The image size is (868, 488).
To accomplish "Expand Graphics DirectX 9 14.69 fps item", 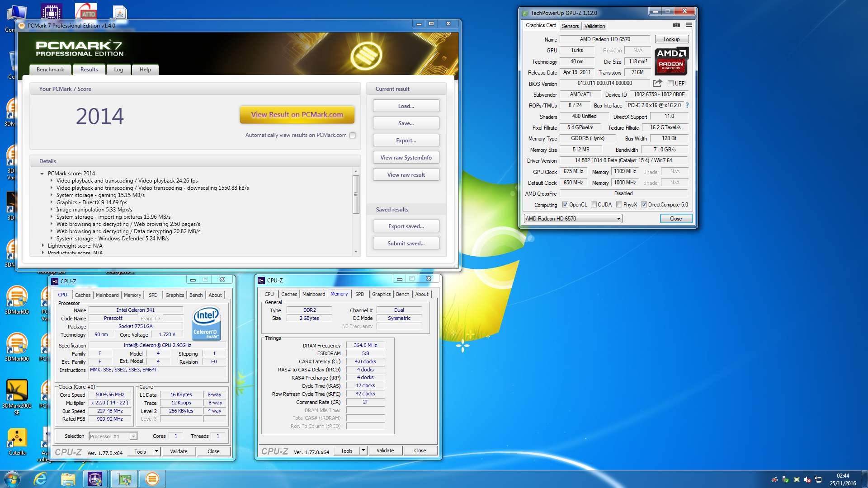I will (x=51, y=202).
